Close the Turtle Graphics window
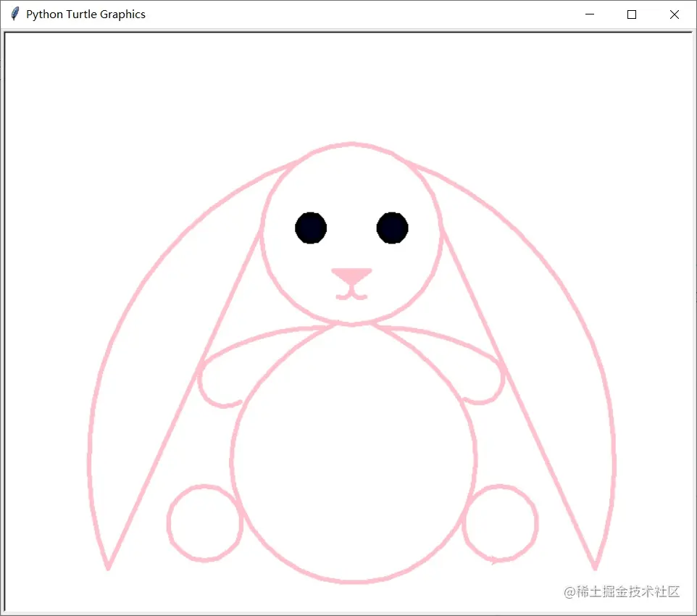The height and width of the screenshot is (616, 697). pyautogui.click(x=675, y=14)
